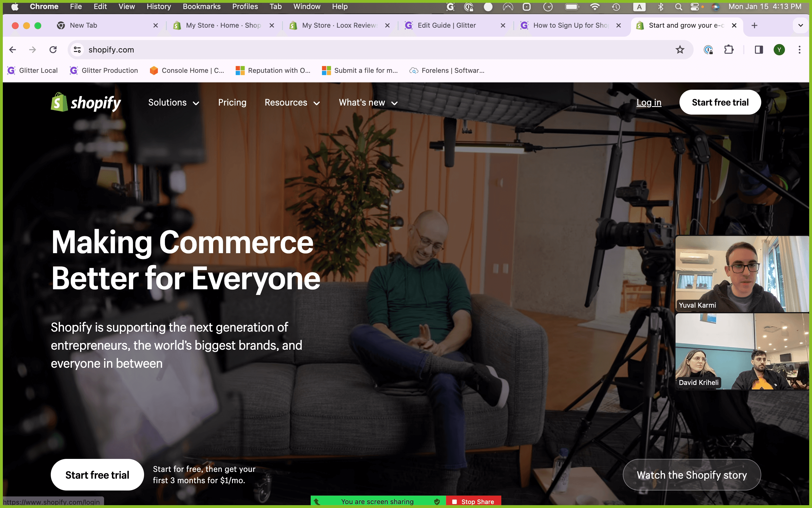This screenshot has height=508, width=812.
Task: Close the New Tab tab
Action: click(x=156, y=25)
